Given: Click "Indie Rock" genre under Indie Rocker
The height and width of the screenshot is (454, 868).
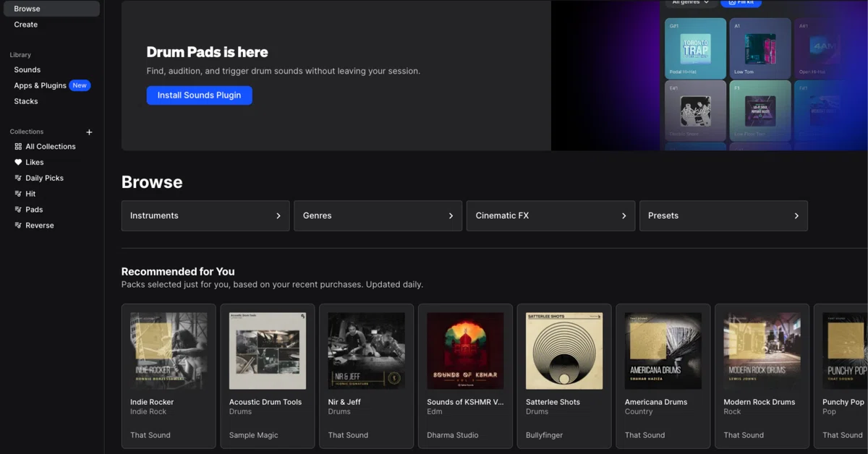Looking at the screenshot, I should coord(148,412).
